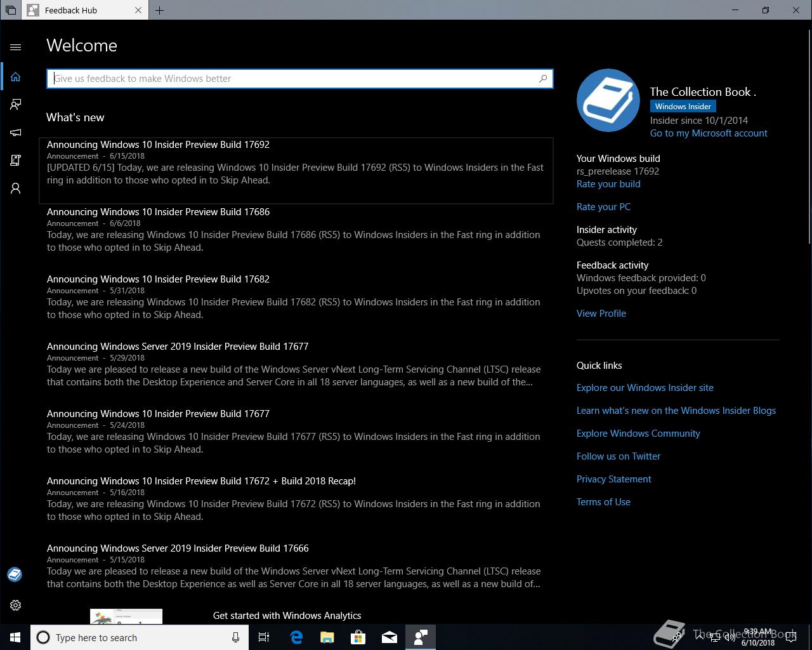Click the account book avatar in sidebar bottom

tap(15, 574)
